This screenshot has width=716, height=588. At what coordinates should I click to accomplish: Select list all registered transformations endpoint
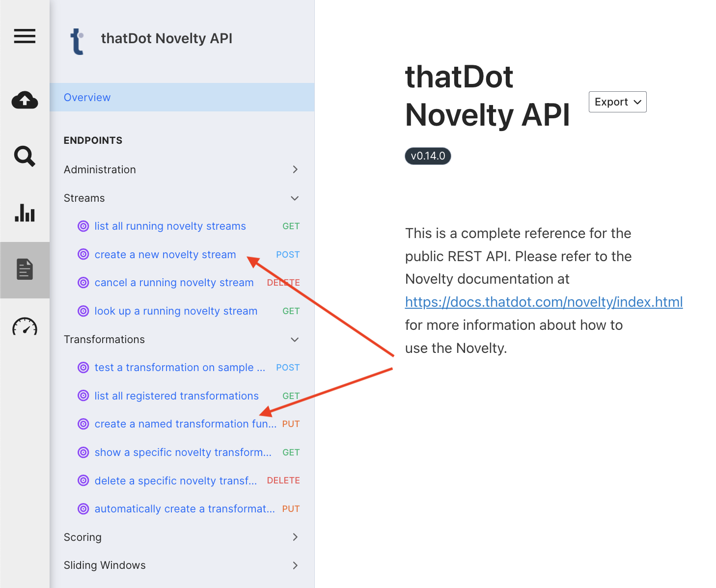point(176,396)
